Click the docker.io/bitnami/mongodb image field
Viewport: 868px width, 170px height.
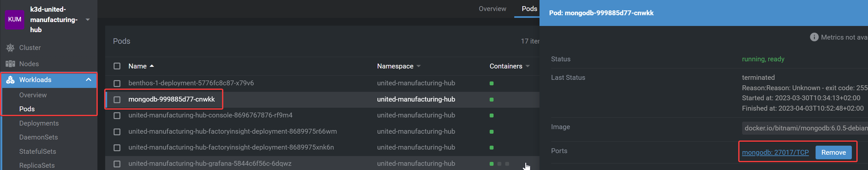[x=805, y=128]
